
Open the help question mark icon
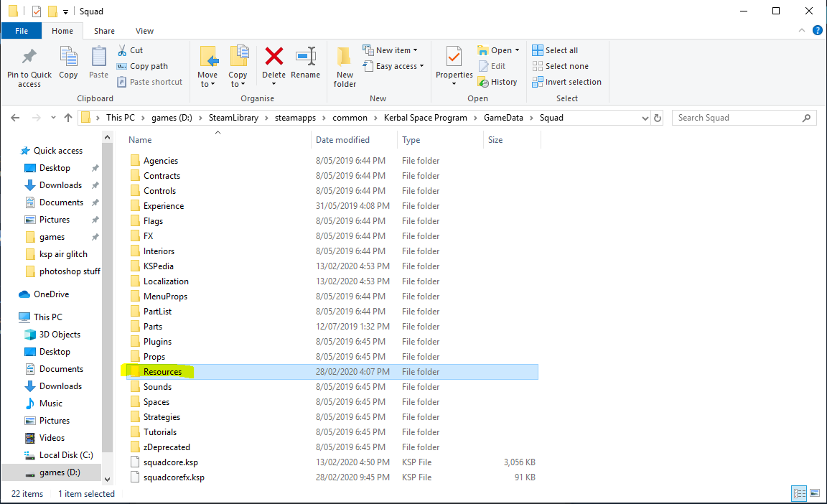coord(818,31)
